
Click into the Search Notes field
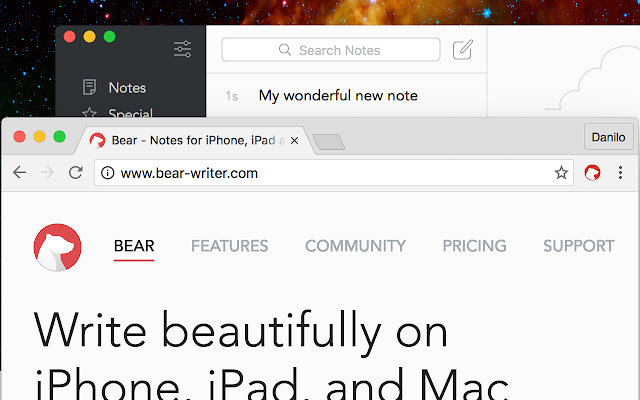(331, 50)
